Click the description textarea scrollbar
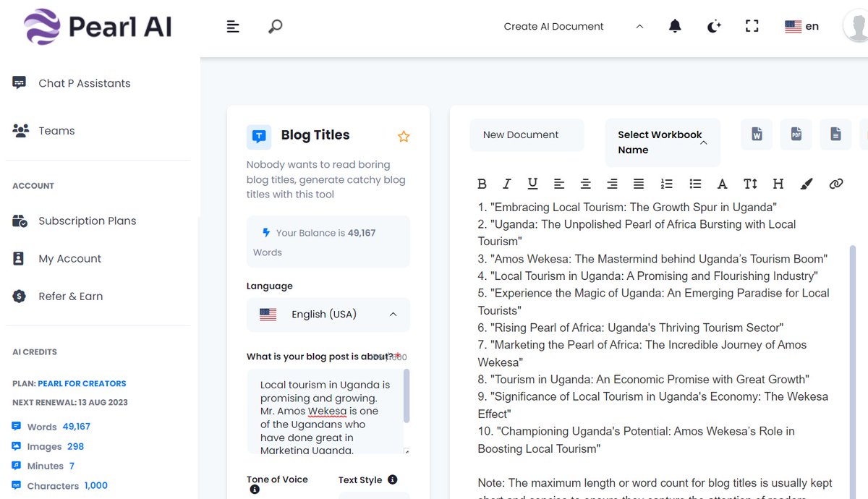 pyautogui.click(x=407, y=396)
